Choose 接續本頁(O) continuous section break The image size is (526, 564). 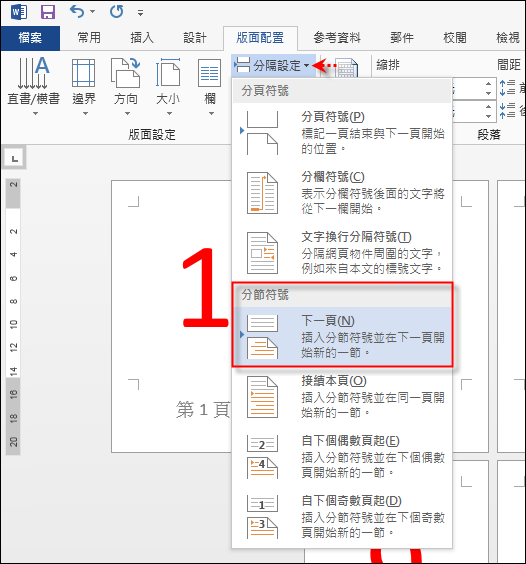coord(342,397)
